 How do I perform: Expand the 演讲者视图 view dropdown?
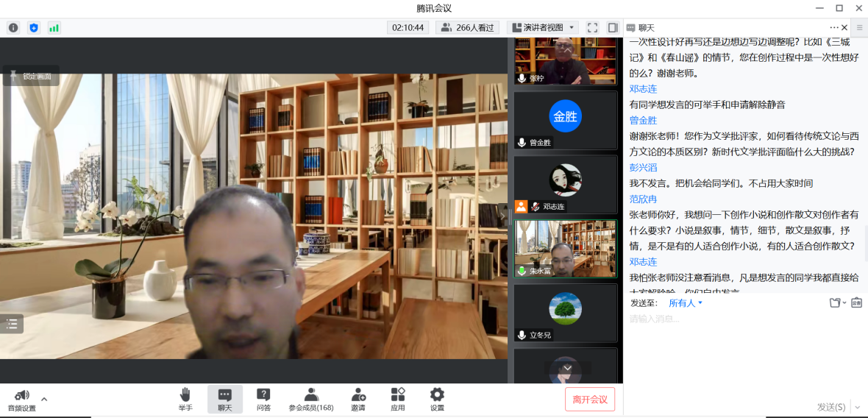543,28
